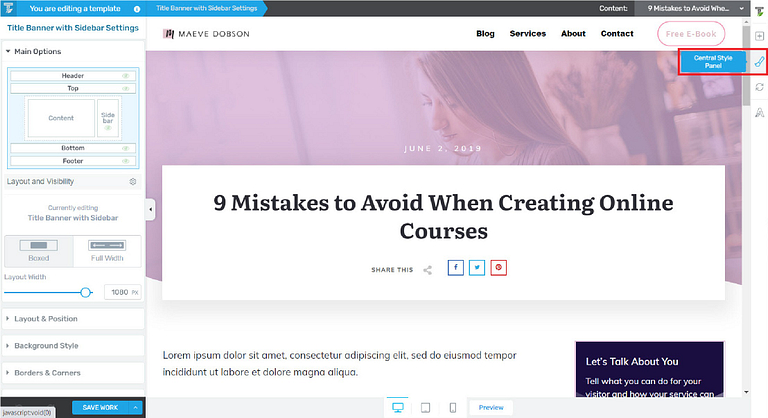
Task: Click the Central Style Panel tooltip label
Action: [713, 62]
